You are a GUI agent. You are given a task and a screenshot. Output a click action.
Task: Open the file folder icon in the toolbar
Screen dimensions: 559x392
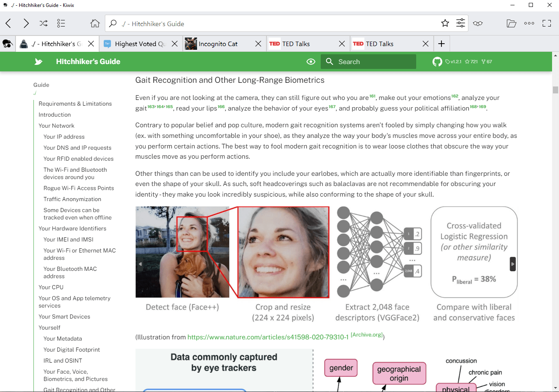(x=511, y=23)
